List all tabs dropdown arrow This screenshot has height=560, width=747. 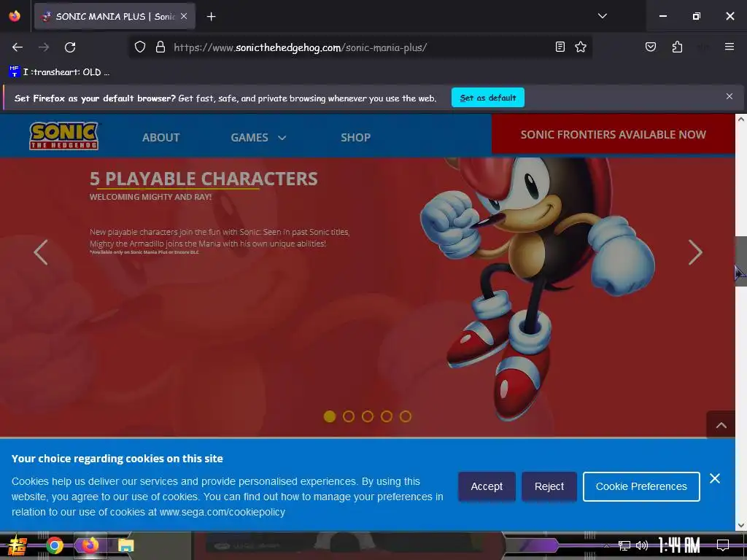[x=602, y=16]
